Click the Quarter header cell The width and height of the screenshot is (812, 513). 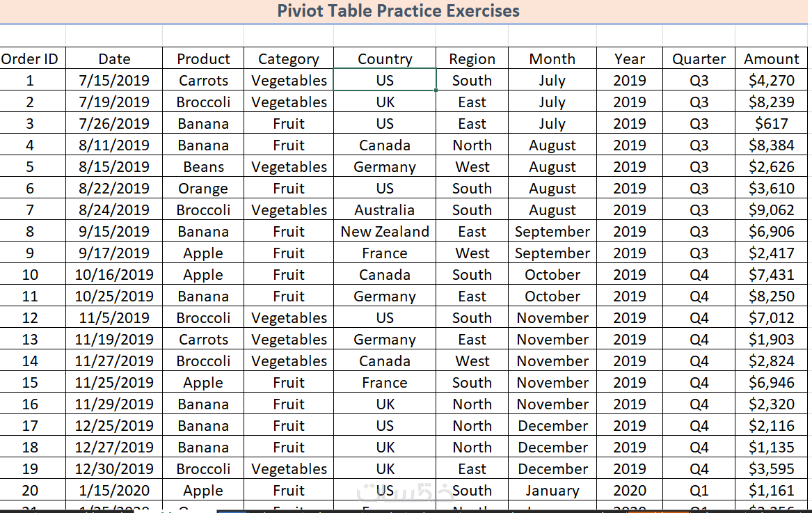[699, 59]
